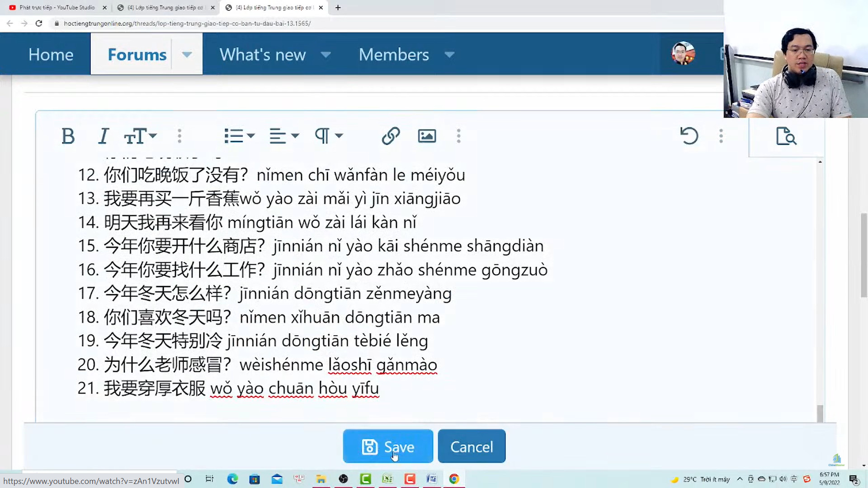Image resolution: width=868 pixels, height=488 pixels.
Task: Save the edited post
Action: (x=388, y=446)
